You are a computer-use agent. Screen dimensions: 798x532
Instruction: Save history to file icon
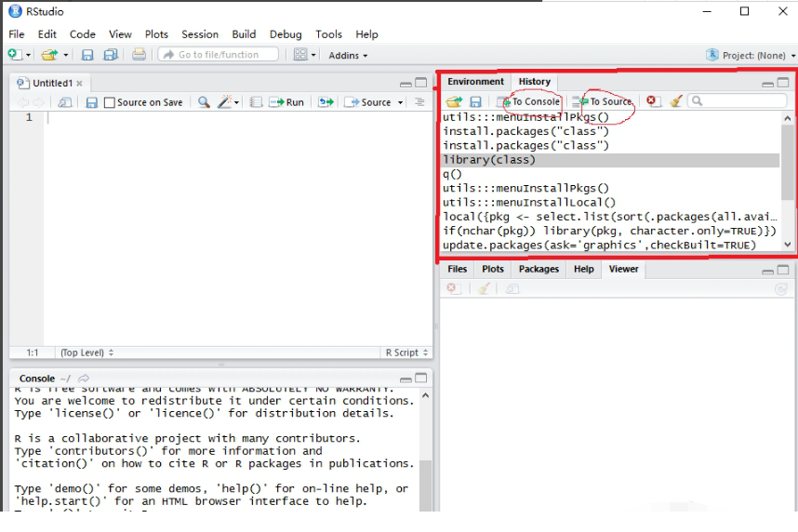tap(475, 101)
